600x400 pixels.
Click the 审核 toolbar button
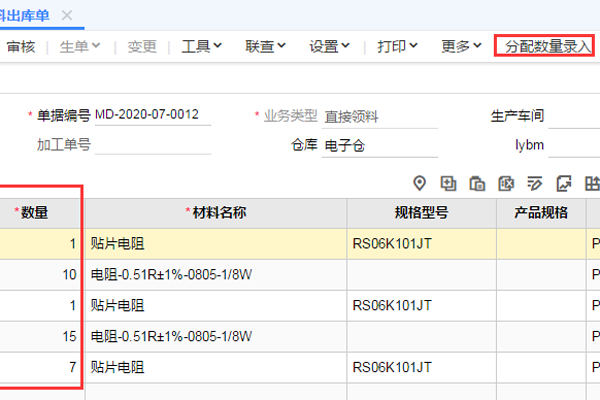[20, 46]
